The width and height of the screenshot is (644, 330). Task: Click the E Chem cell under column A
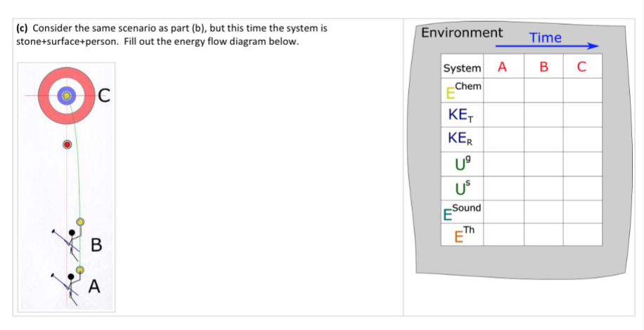tap(503, 90)
